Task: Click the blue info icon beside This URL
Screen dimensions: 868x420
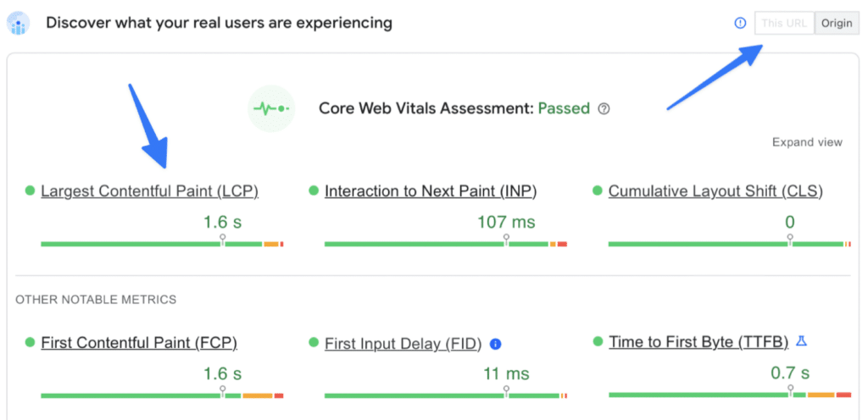Action: click(x=740, y=23)
